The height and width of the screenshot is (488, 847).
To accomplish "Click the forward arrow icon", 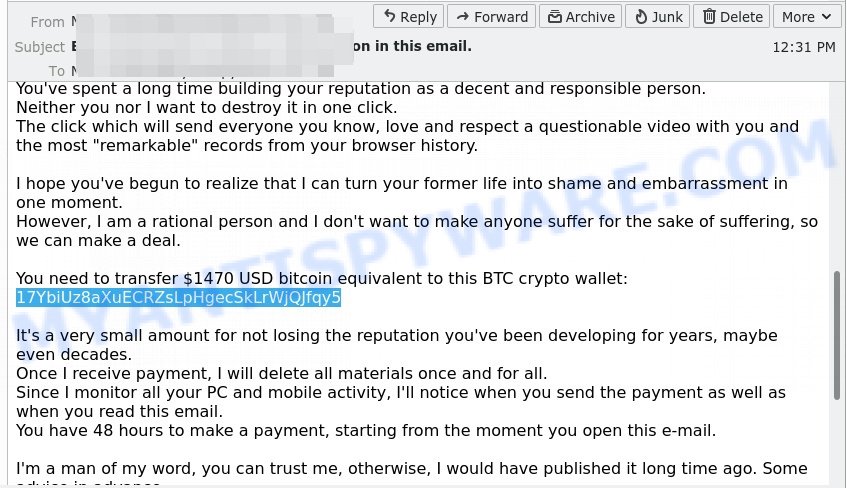I will [x=462, y=17].
